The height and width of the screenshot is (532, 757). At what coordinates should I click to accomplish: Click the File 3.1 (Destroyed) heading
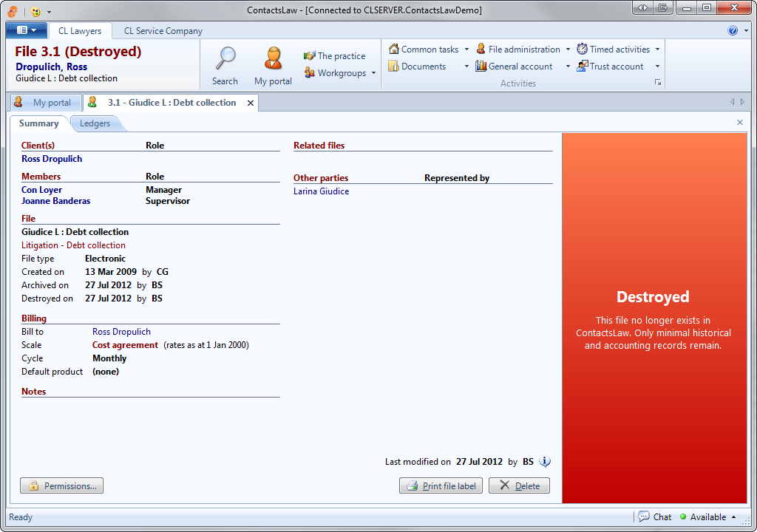[78, 51]
